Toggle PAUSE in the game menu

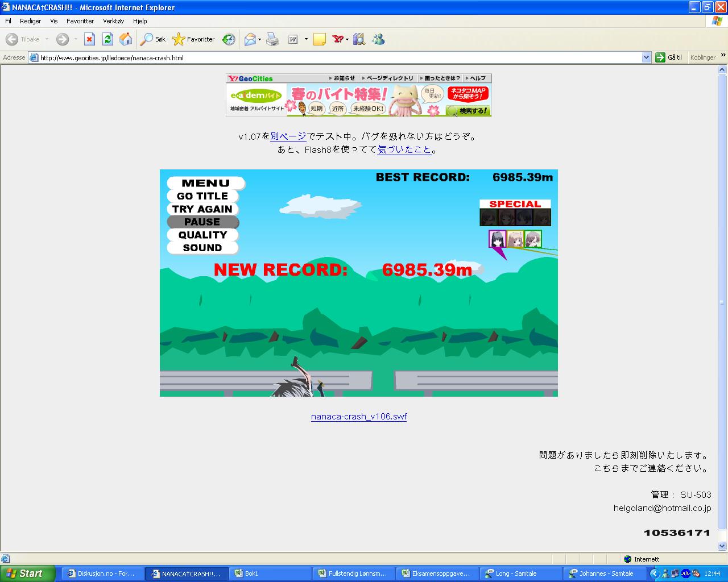point(202,222)
